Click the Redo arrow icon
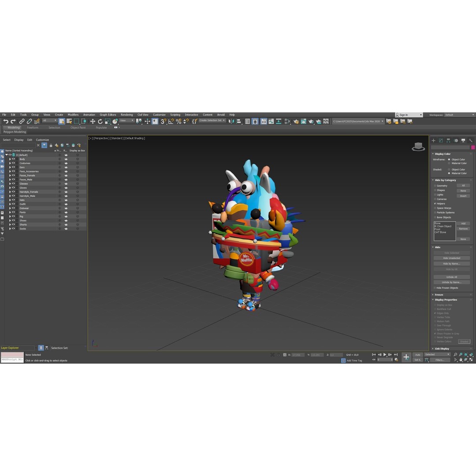Image resolution: width=476 pixels, height=476 pixels. coord(13,122)
